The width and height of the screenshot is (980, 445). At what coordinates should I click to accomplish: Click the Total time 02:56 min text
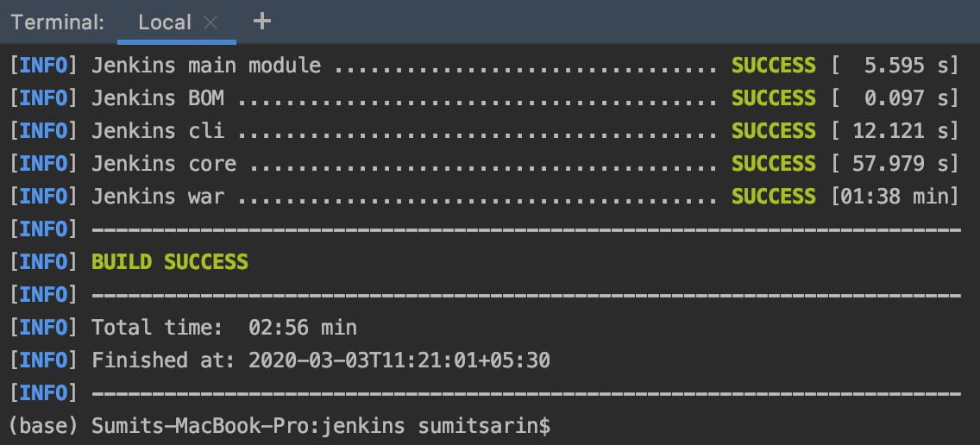[224, 328]
